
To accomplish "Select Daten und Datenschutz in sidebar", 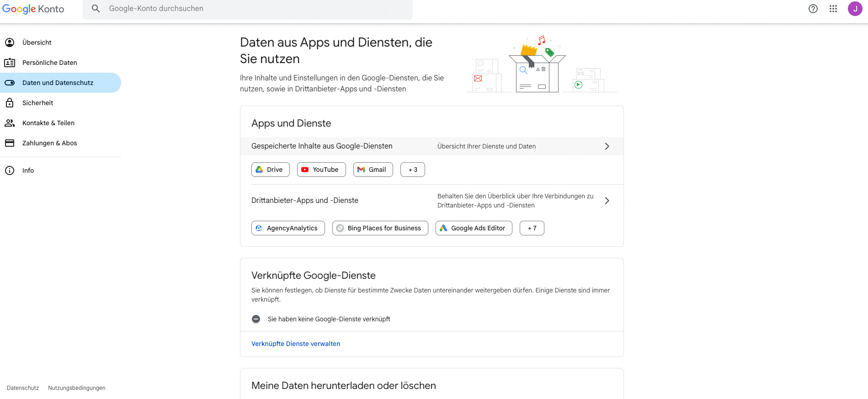I will coord(60,83).
